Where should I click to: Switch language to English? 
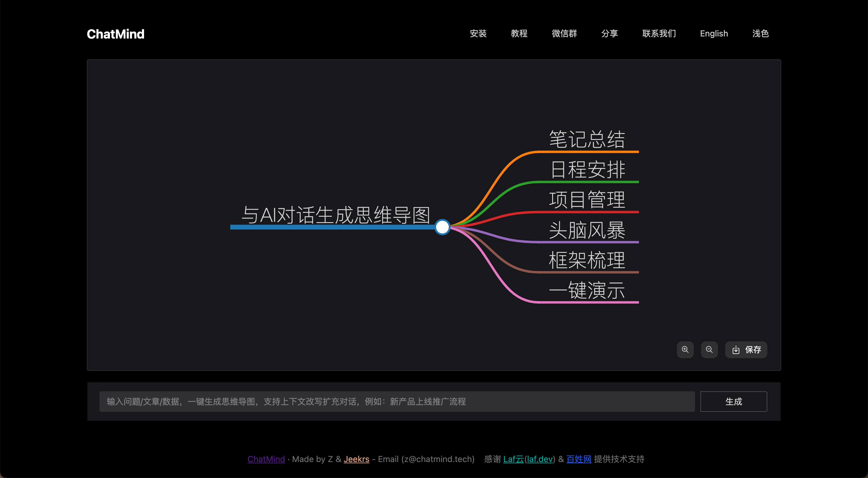point(714,33)
